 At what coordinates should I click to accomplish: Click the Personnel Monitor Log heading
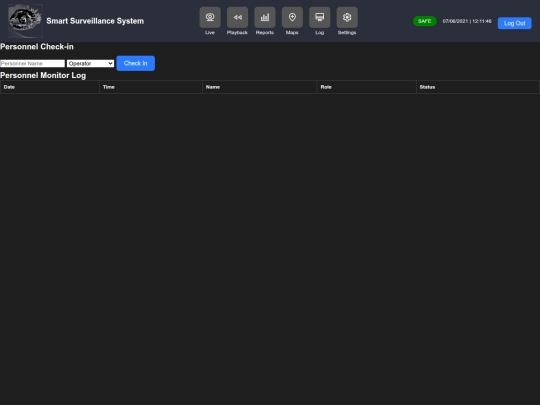(43, 75)
